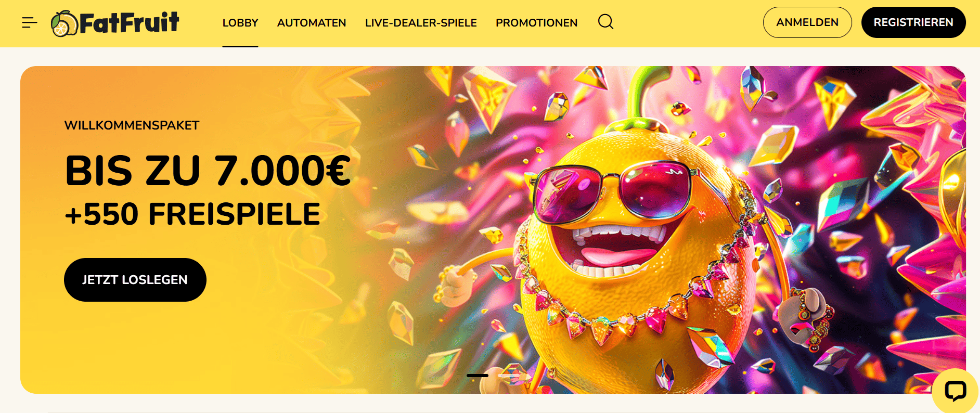Click the FatFruit wordmark text

coord(130,23)
